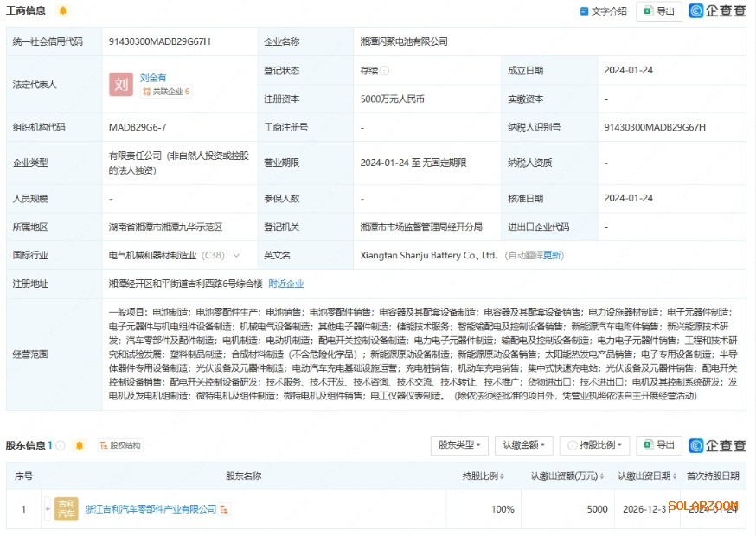Click the 吉利汽车 shareholder logo
The width and height of the screenshot is (756, 536).
point(66,508)
